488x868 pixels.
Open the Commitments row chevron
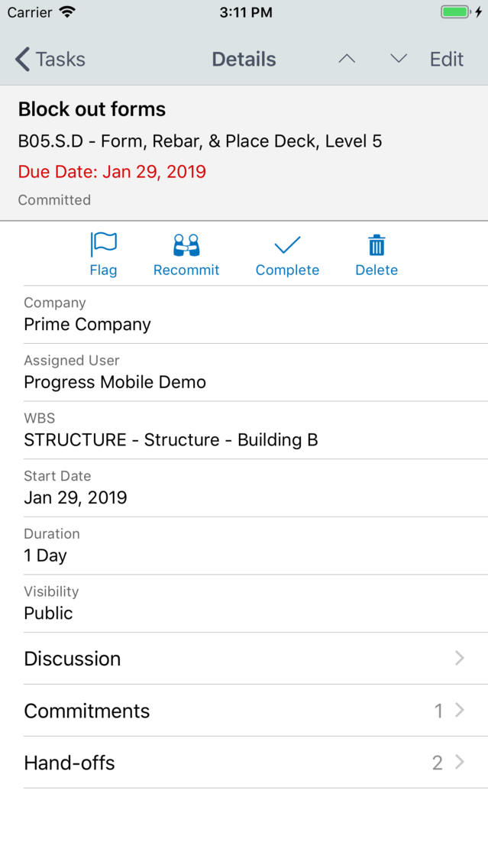[x=459, y=711]
